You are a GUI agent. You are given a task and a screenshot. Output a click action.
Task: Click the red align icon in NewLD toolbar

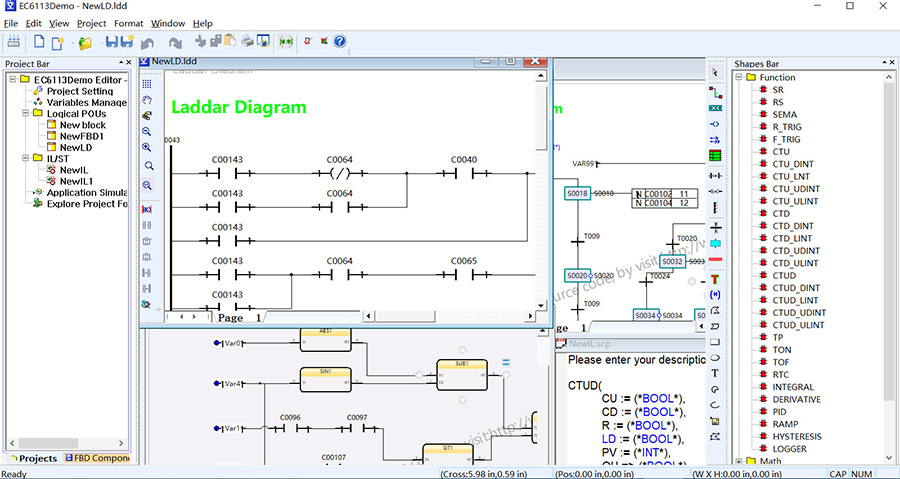(x=147, y=209)
